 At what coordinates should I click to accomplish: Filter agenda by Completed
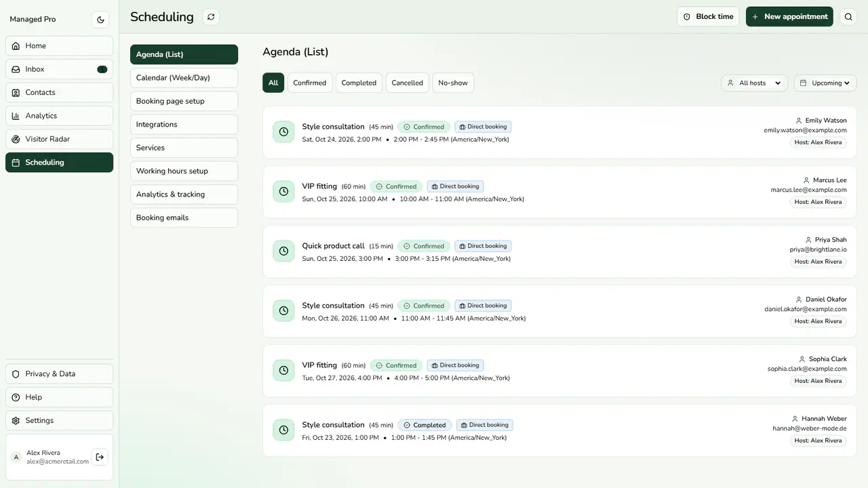pos(359,83)
